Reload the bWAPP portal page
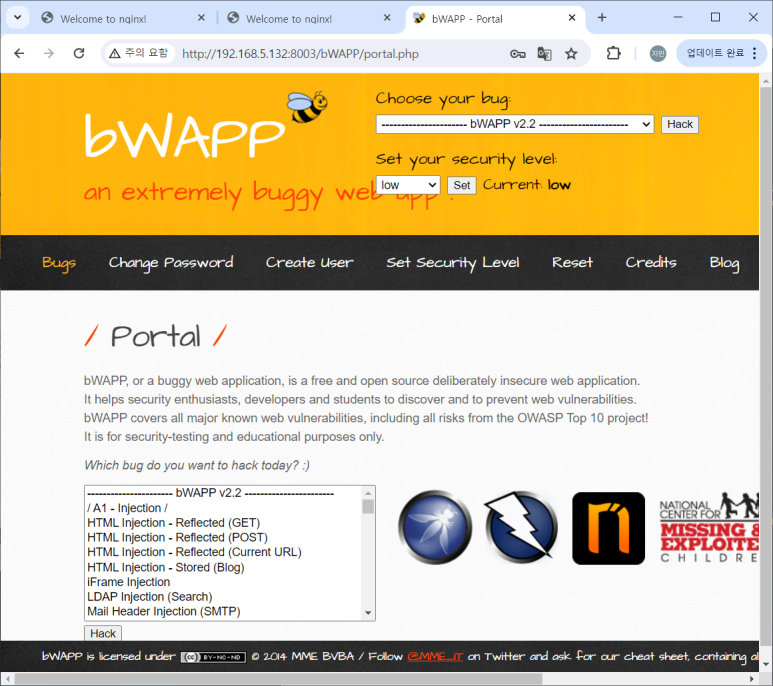The height and width of the screenshot is (686, 773). click(79, 53)
